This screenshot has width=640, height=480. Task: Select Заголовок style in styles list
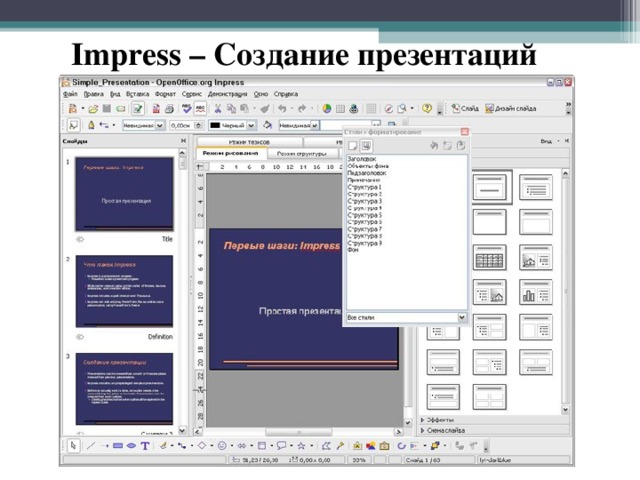point(361,159)
